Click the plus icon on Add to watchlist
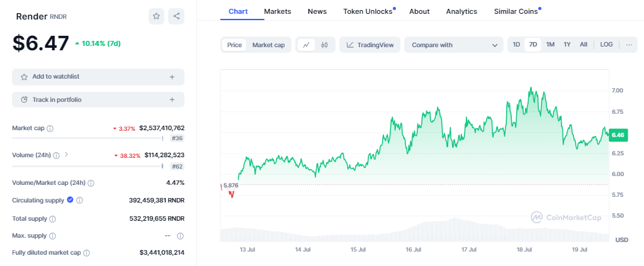This screenshot has width=644, height=266. coord(172,77)
